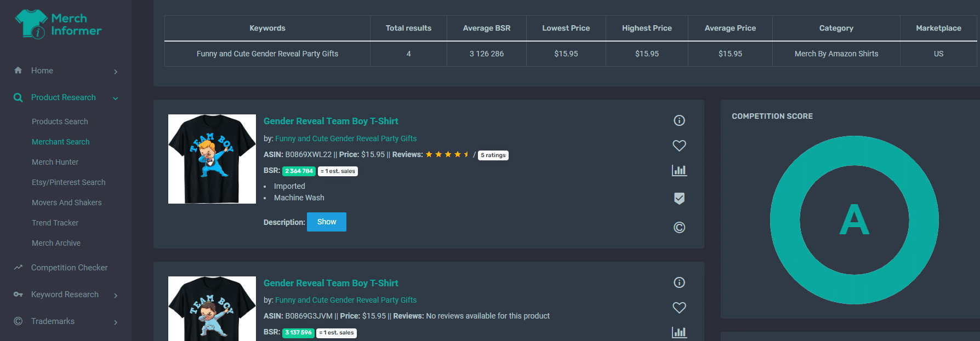The width and height of the screenshot is (980, 341).
Task: Click the Trademarks copyright icon in sidebar
Action: (x=18, y=321)
